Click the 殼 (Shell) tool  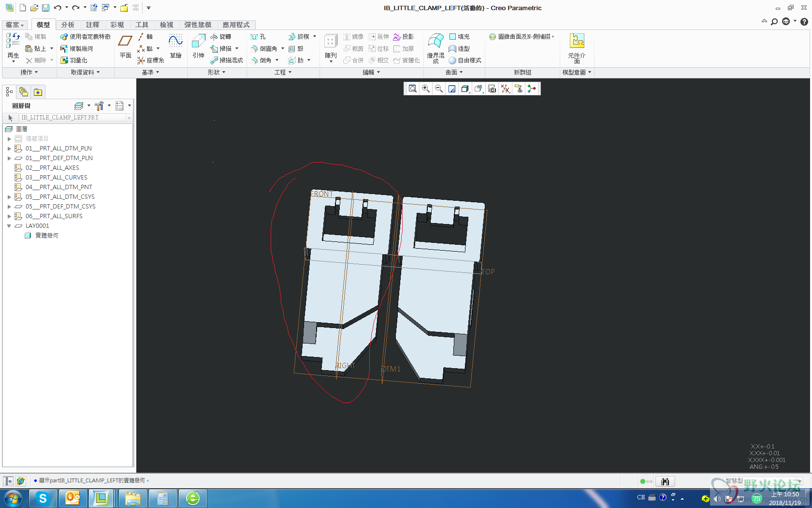296,49
